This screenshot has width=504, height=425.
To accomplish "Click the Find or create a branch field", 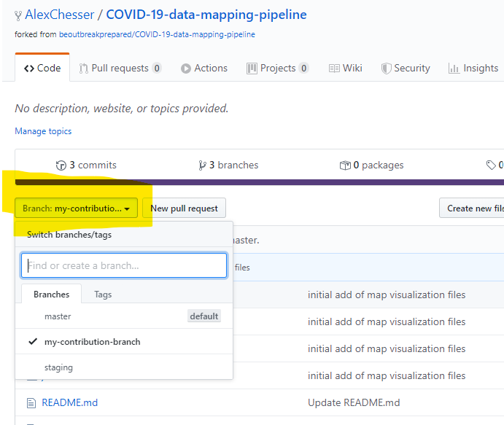I will pyautogui.click(x=124, y=265).
